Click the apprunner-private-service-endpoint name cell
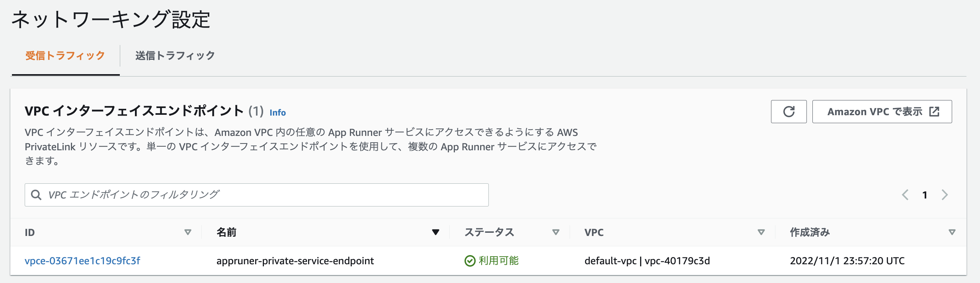The height and width of the screenshot is (283, 980). tap(295, 261)
